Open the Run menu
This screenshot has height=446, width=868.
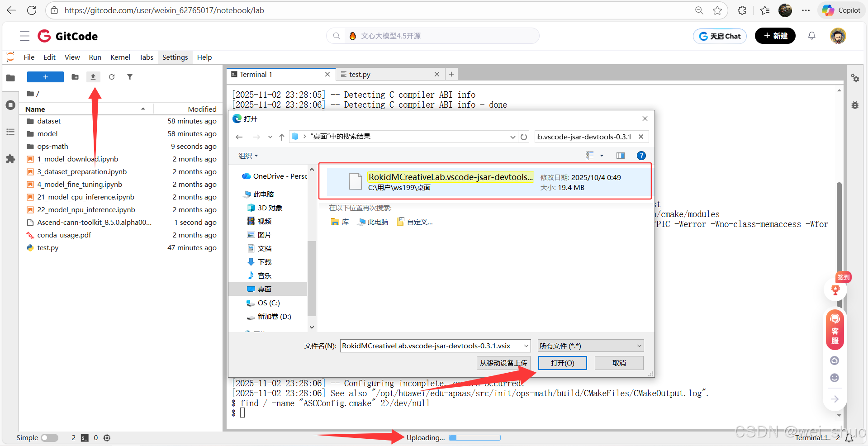(95, 57)
